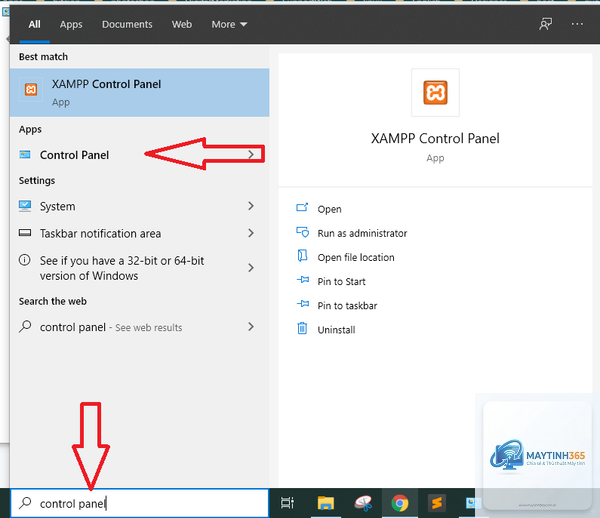Click Run as administrator
This screenshot has width=600, height=518.
click(x=362, y=233)
